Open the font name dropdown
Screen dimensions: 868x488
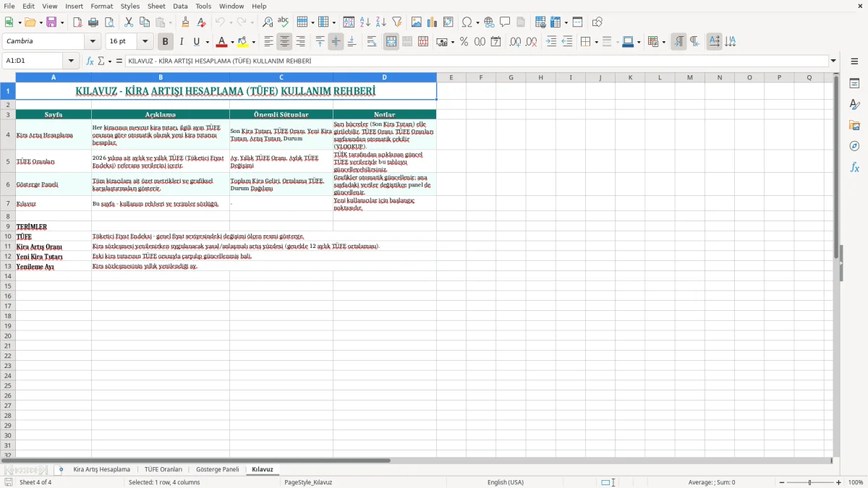(x=93, y=42)
